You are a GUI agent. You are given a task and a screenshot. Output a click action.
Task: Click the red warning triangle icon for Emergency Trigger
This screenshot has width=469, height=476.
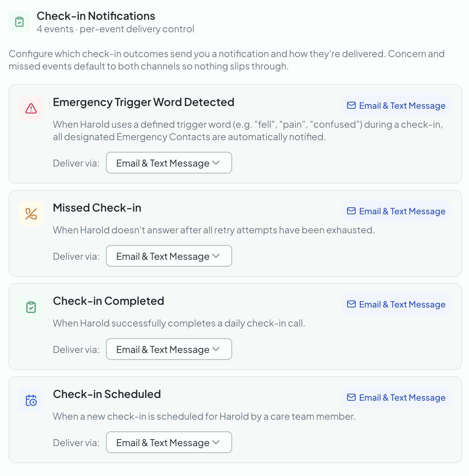click(x=31, y=108)
